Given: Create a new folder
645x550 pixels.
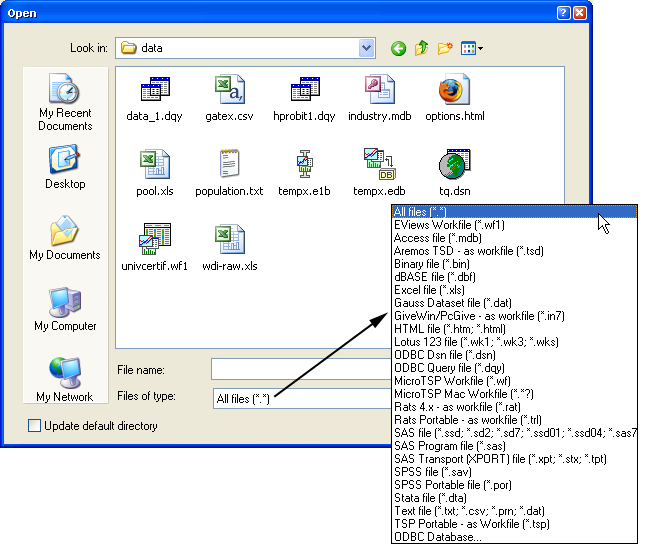Looking at the screenshot, I should coord(445,48).
